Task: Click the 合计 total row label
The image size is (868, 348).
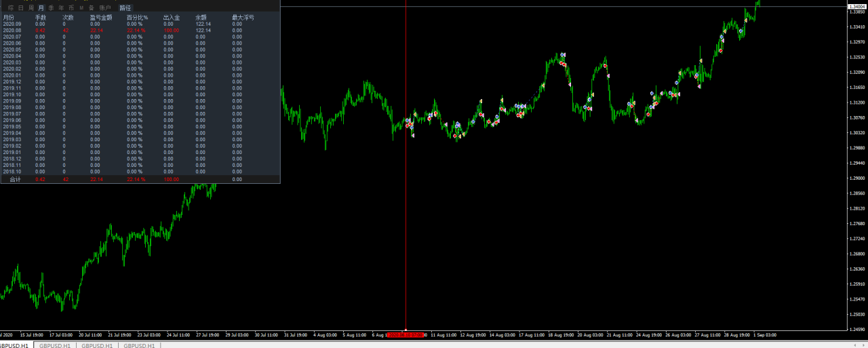Action: (15, 180)
